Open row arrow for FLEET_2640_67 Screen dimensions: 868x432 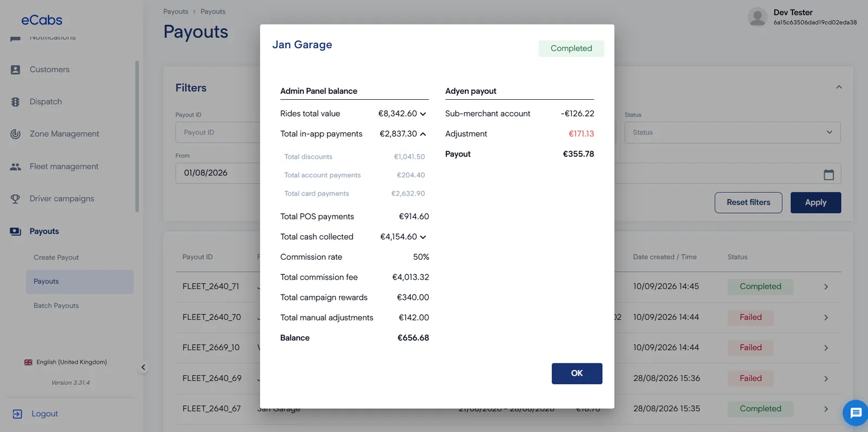[x=826, y=409]
